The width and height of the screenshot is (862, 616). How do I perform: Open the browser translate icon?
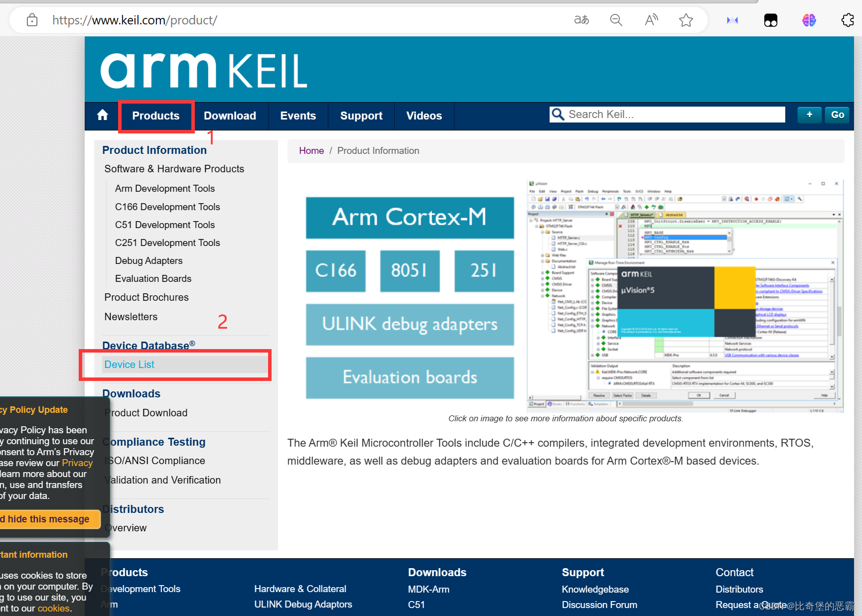(581, 20)
